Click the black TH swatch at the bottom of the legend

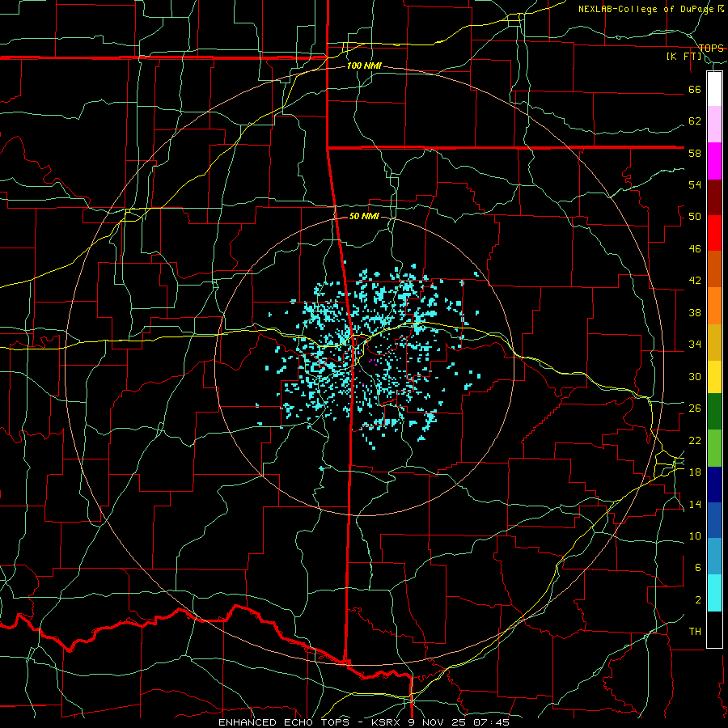click(x=714, y=629)
